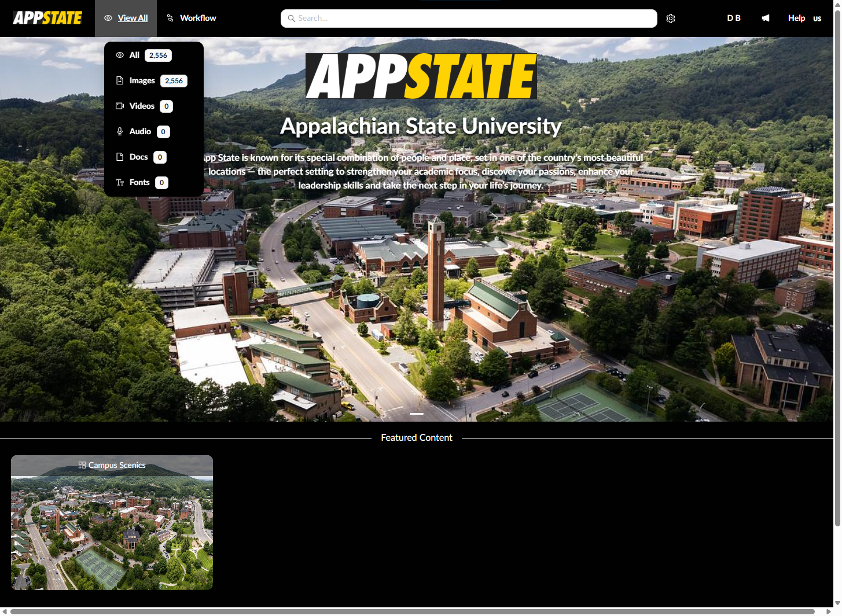Filter by Audio in the dropdown
842x616 pixels.
tap(154, 131)
